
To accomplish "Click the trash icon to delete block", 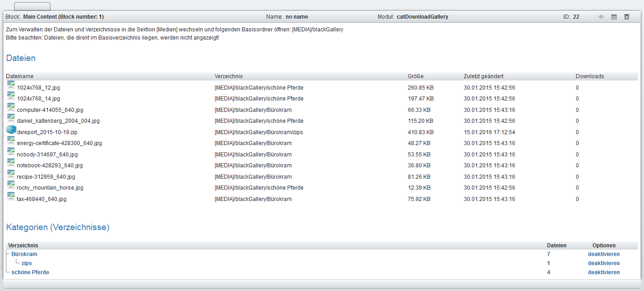I will click(627, 17).
